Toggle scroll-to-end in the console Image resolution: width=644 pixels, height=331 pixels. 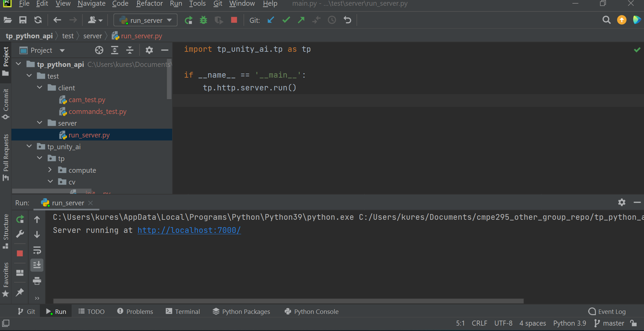tap(37, 265)
